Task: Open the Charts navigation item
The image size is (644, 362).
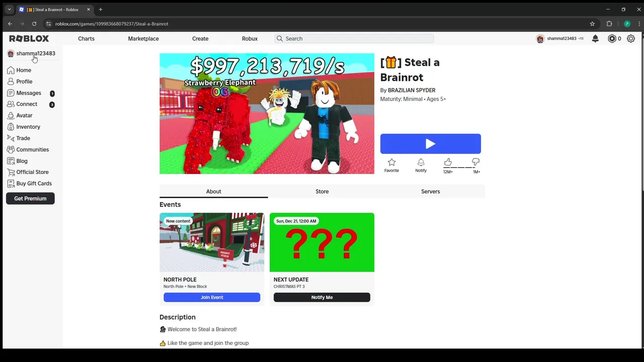Action: point(86,39)
